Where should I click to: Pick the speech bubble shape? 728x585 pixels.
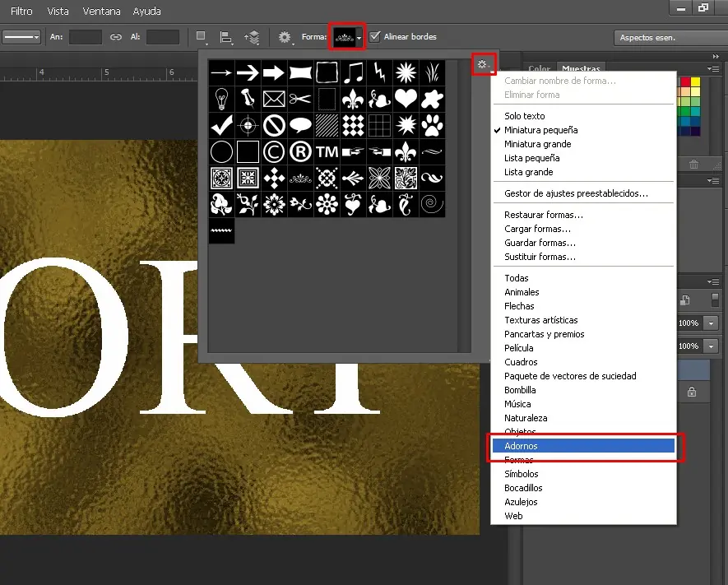pos(300,125)
